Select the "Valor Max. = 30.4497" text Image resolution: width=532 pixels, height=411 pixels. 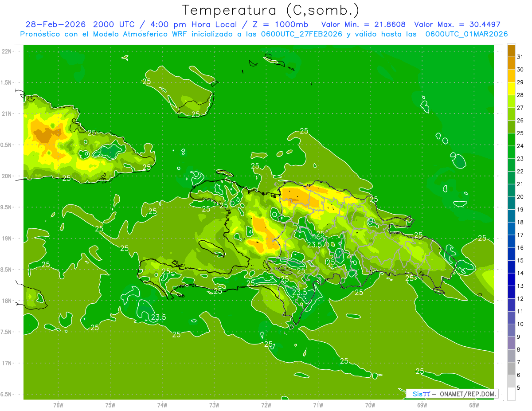pyautogui.click(x=457, y=24)
